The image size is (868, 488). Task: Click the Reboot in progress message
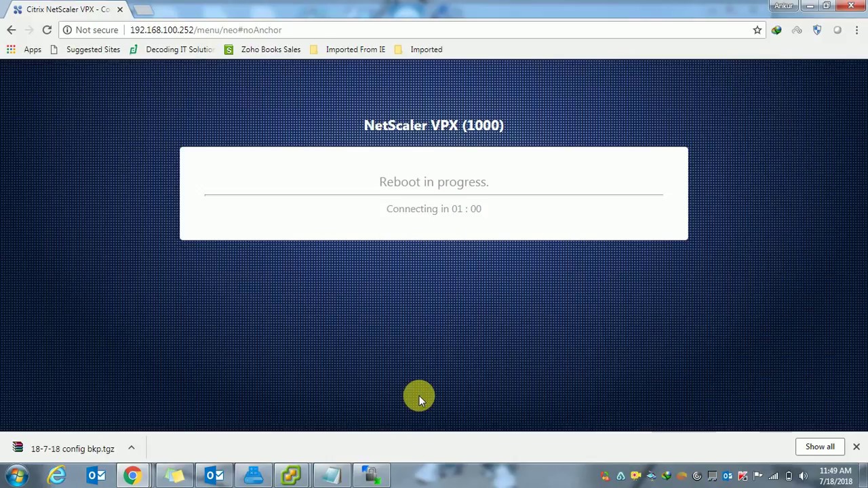coord(434,182)
